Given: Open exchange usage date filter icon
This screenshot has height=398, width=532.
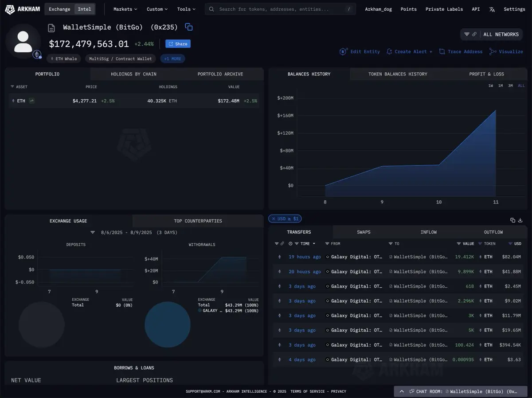Looking at the screenshot, I should (x=93, y=232).
